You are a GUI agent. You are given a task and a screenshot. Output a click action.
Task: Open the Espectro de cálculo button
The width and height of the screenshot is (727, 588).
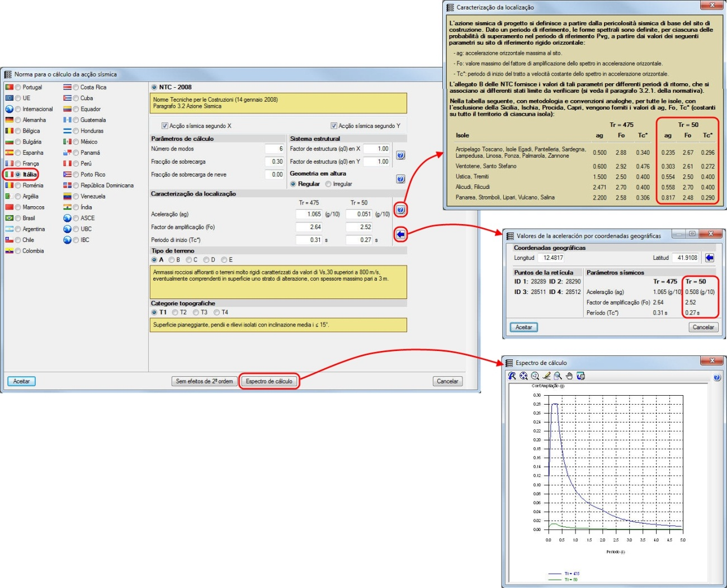coord(269,381)
